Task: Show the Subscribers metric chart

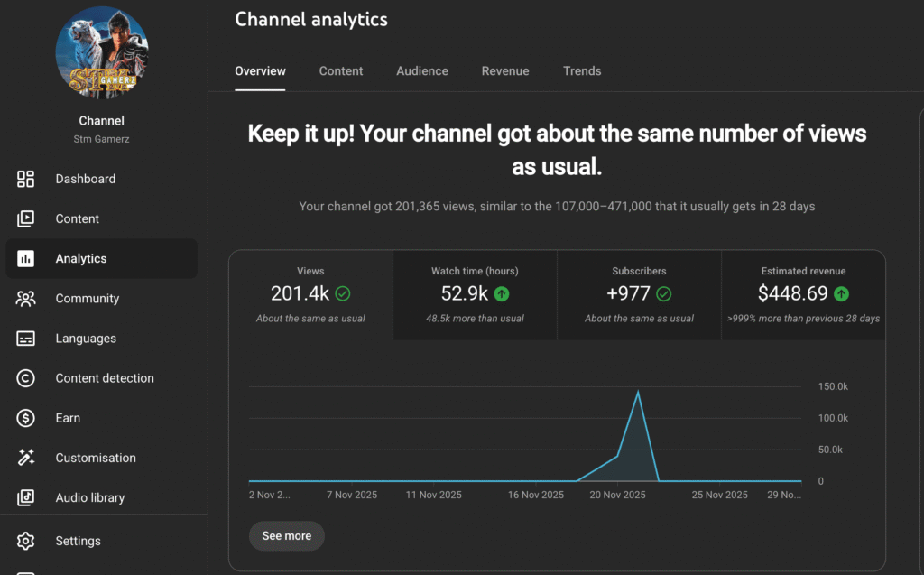Action: point(639,294)
